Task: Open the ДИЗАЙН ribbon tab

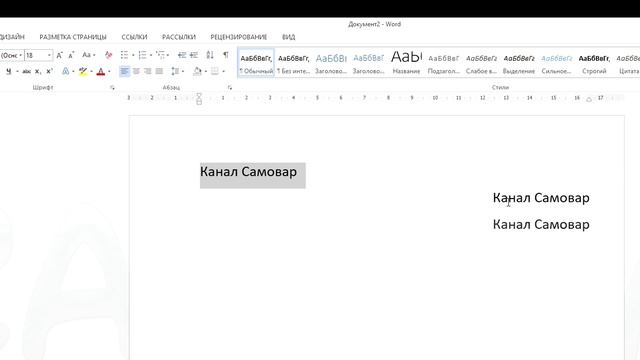Action: [x=12, y=37]
